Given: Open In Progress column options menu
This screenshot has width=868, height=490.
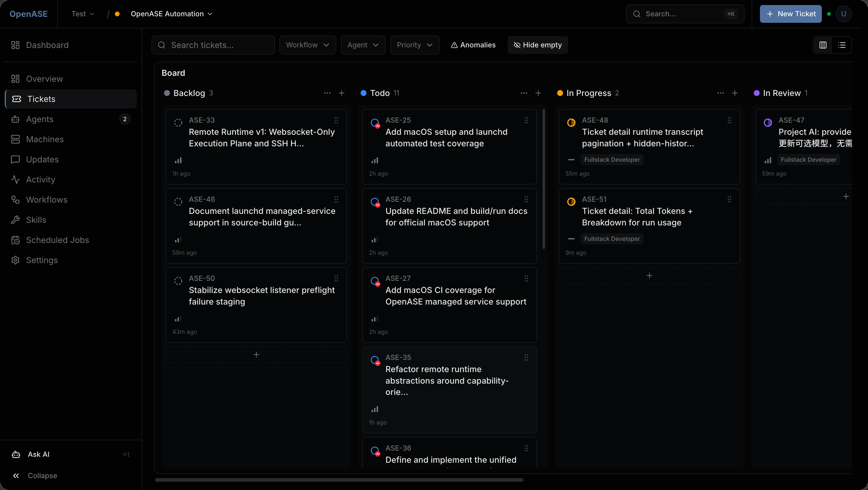Looking at the screenshot, I should coord(720,93).
